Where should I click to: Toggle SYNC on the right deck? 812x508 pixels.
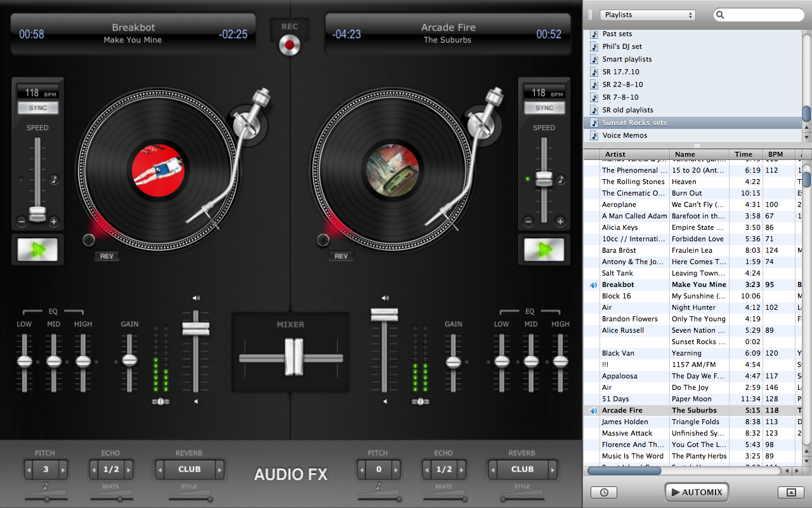(544, 108)
